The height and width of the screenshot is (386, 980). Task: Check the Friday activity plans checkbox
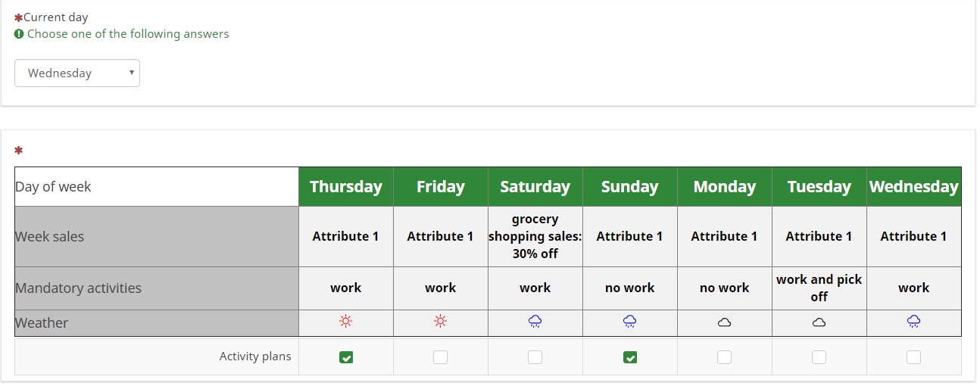click(441, 357)
